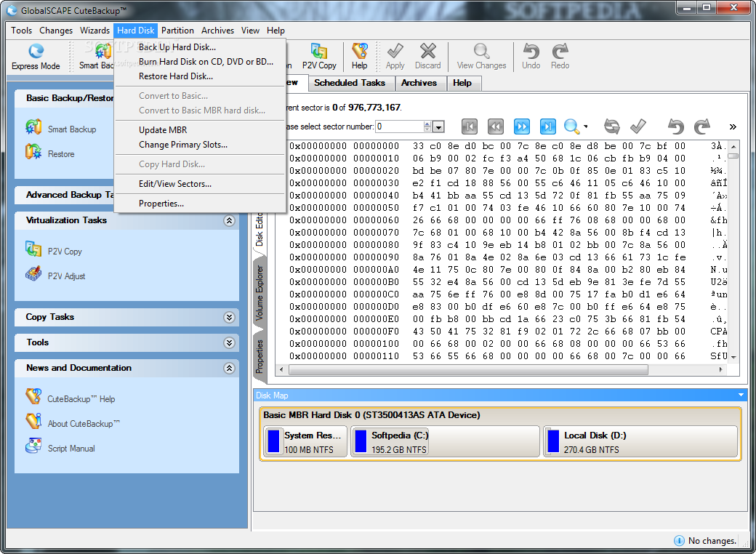Open Restore in Basic Backup panel
756x554 pixels.
pyautogui.click(x=50, y=153)
